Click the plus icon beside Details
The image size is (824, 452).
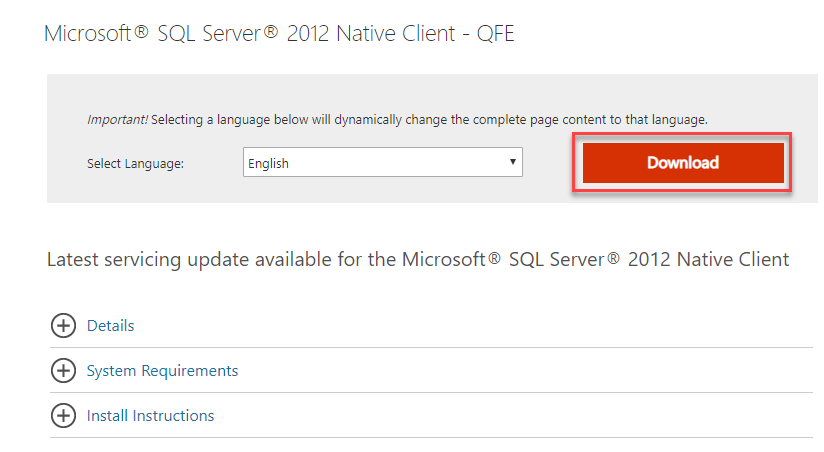coord(63,326)
